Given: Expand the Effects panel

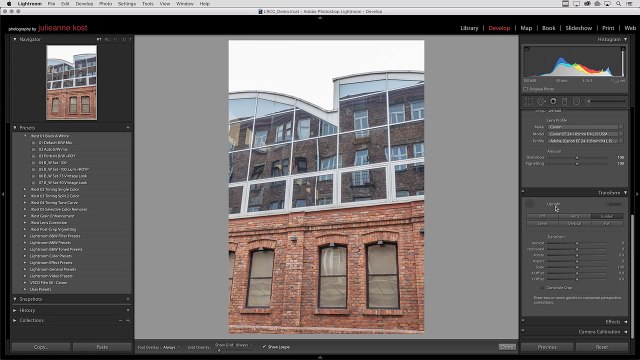Looking at the screenshot, I should pos(625,322).
